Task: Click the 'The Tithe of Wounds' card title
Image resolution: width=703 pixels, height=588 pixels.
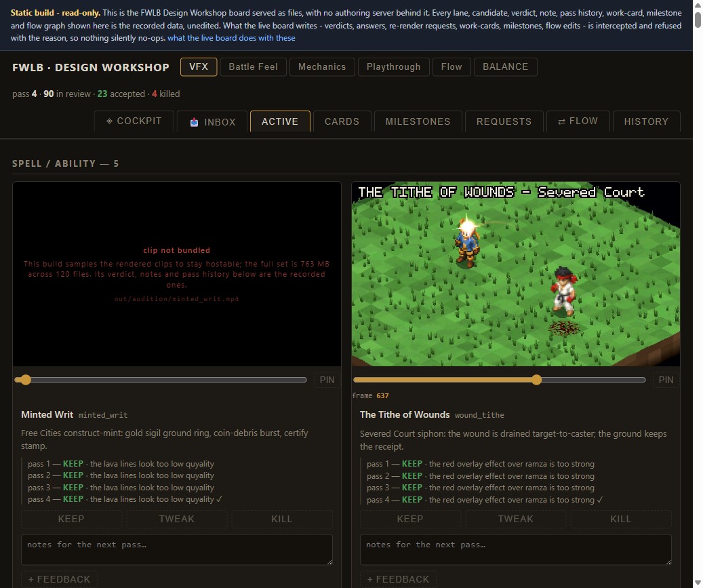Action: (x=405, y=414)
